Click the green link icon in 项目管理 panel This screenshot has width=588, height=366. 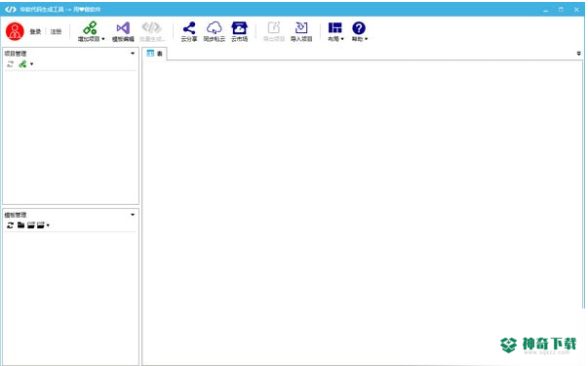pyautogui.click(x=22, y=64)
